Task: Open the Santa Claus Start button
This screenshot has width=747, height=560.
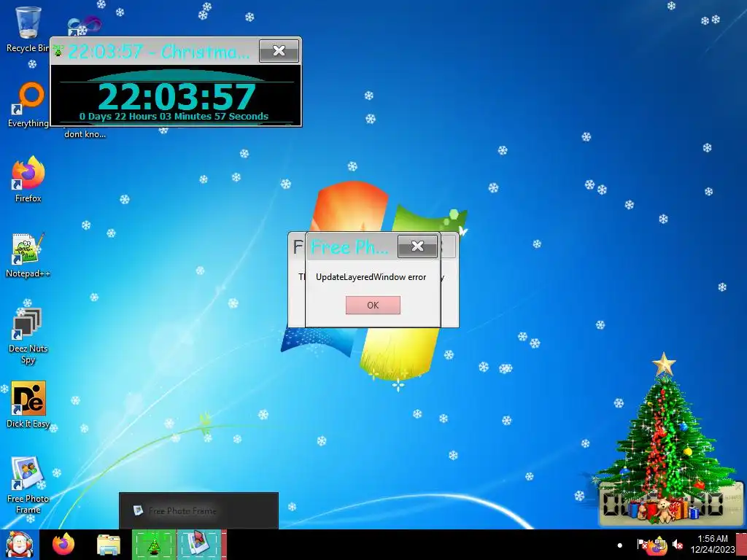Action: click(19, 545)
